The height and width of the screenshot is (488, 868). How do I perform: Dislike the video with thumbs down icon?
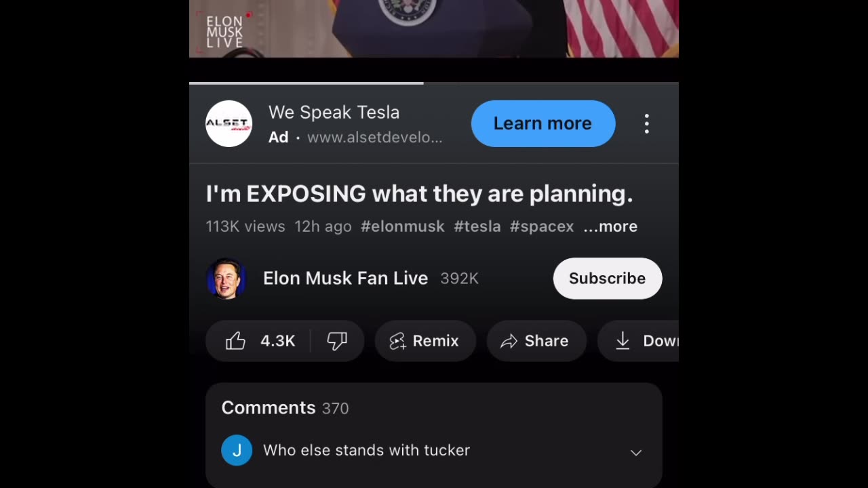coord(337,341)
